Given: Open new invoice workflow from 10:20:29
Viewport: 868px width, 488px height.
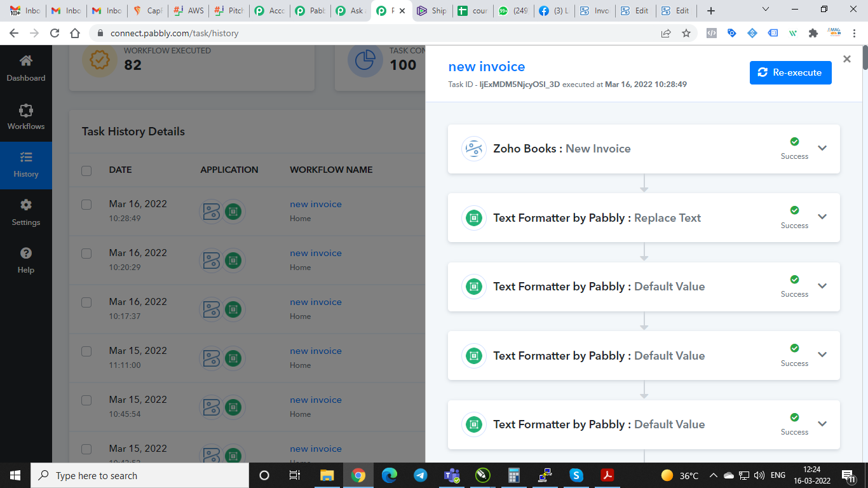Looking at the screenshot, I should click(x=316, y=253).
